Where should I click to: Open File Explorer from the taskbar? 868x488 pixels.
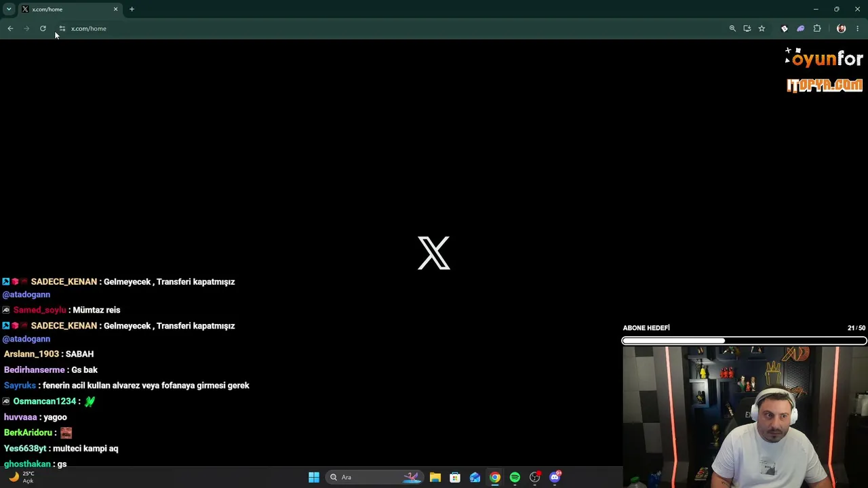[435, 477]
